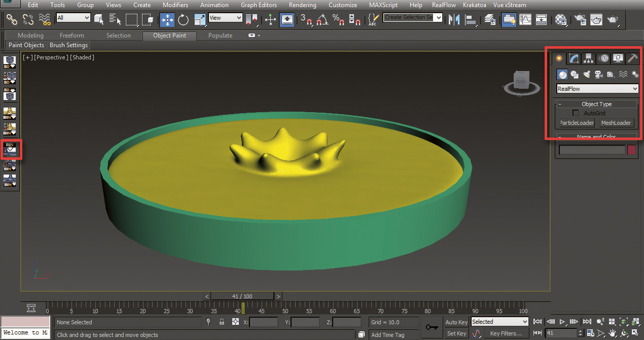Viewport: 644px width, 340px height.
Task: Toggle the selection lock padlock icon
Action: 222,322
